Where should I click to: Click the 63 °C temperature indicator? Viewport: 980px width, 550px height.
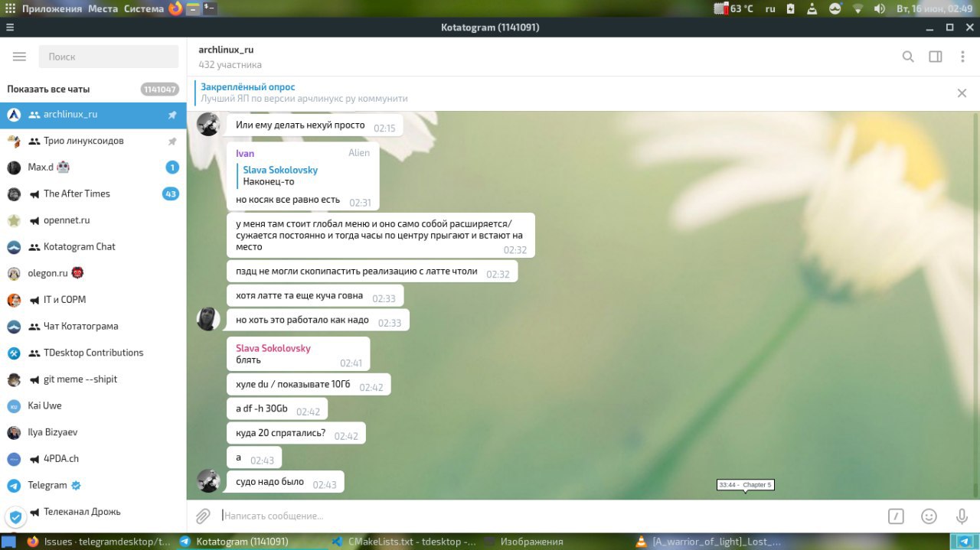[734, 8]
